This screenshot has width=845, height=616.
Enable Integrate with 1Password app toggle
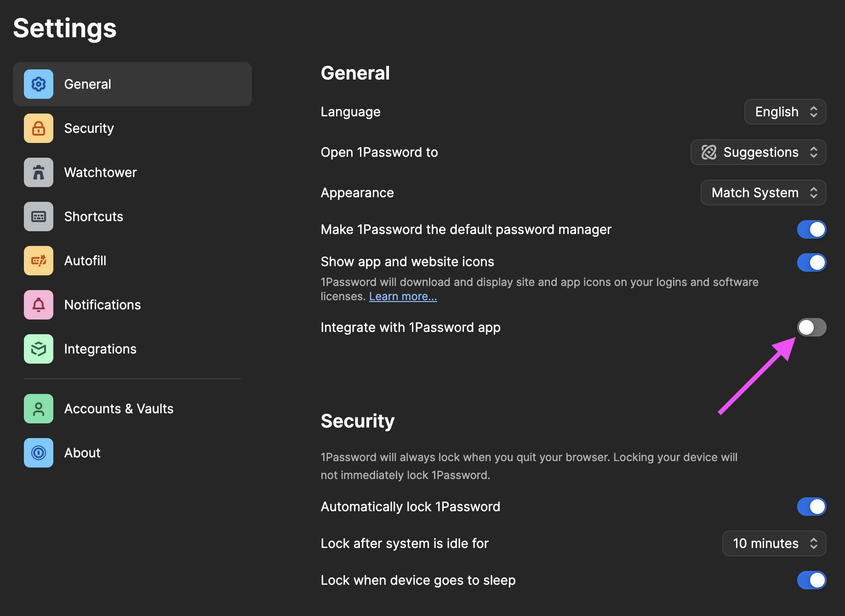click(811, 327)
